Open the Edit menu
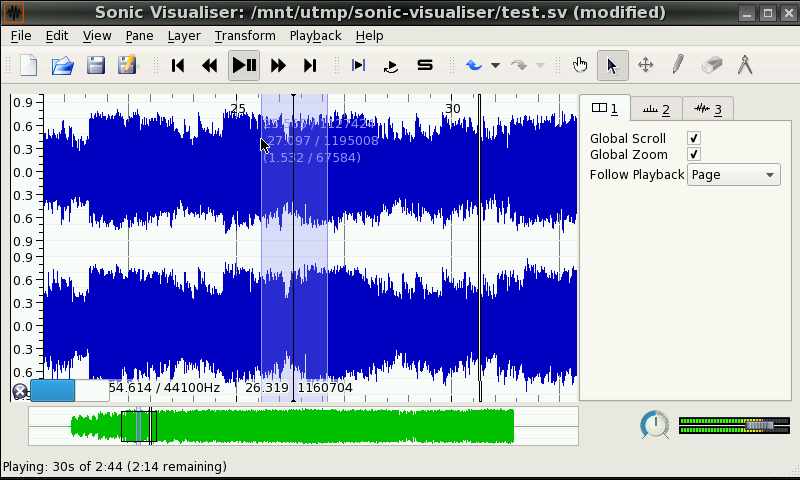 (57, 36)
